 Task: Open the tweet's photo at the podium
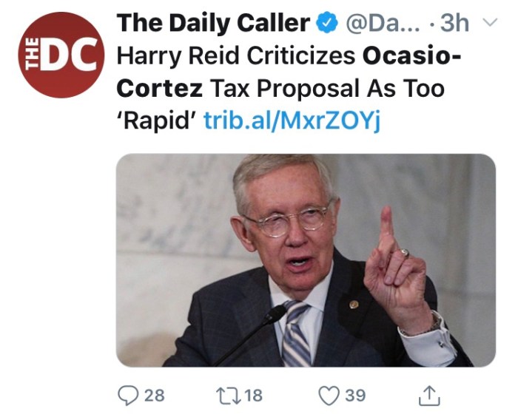click(306, 260)
